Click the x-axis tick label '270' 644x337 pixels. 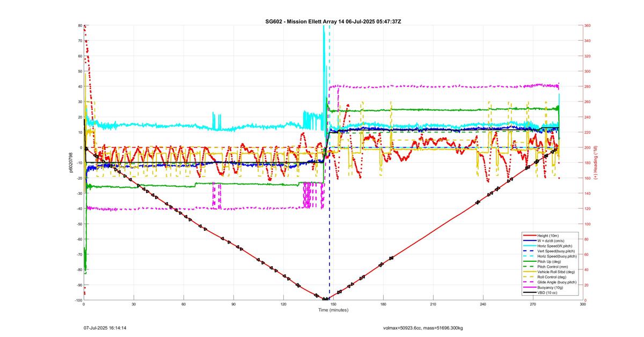[x=533, y=304]
